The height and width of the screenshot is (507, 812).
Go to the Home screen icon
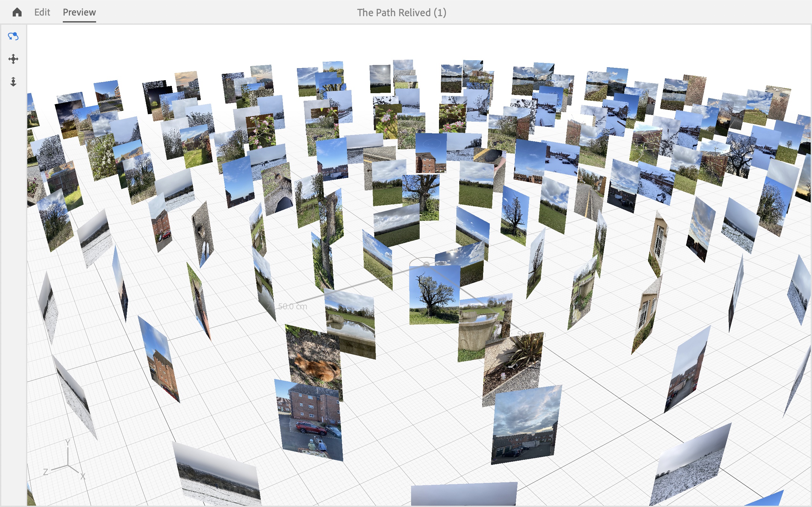click(x=17, y=12)
